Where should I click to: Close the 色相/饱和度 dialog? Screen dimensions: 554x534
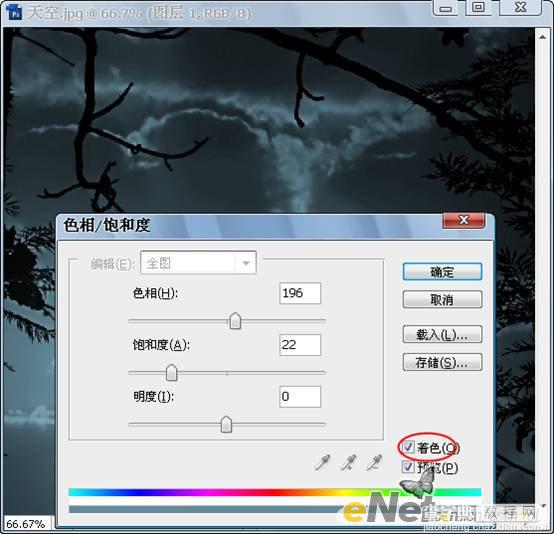click(x=464, y=221)
